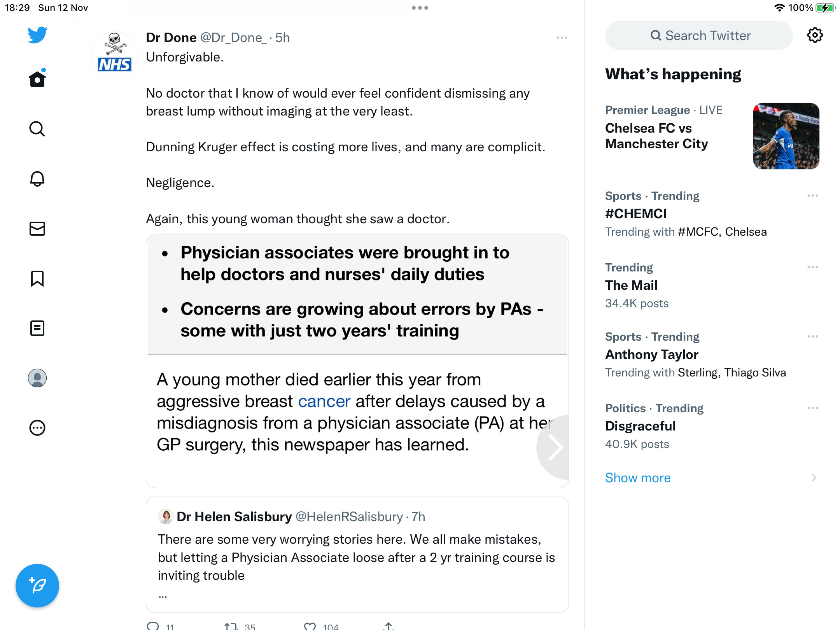The width and height of the screenshot is (840, 630).
Task: Tap the compose new tweet button
Action: click(37, 586)
